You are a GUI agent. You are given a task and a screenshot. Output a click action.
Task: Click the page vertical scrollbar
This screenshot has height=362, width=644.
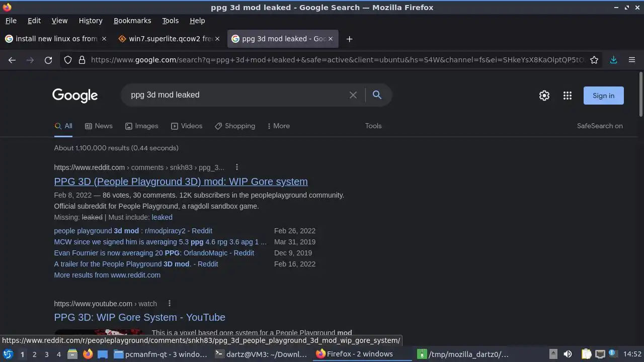[640, 95]
